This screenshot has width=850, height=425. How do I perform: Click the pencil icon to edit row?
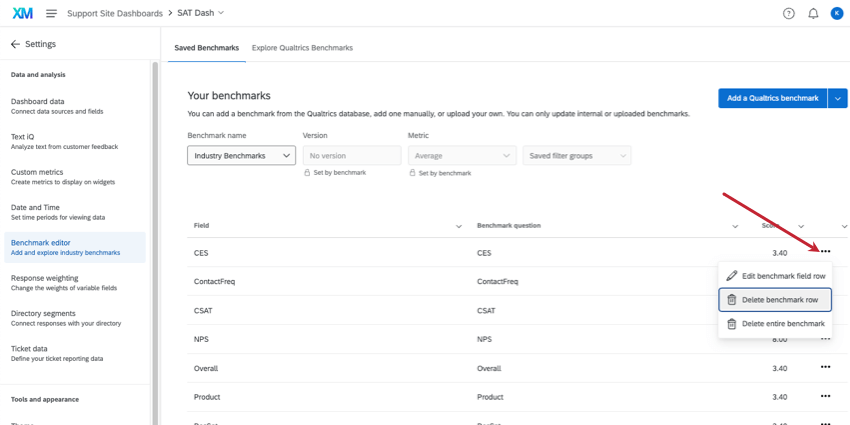coord(732,276)
